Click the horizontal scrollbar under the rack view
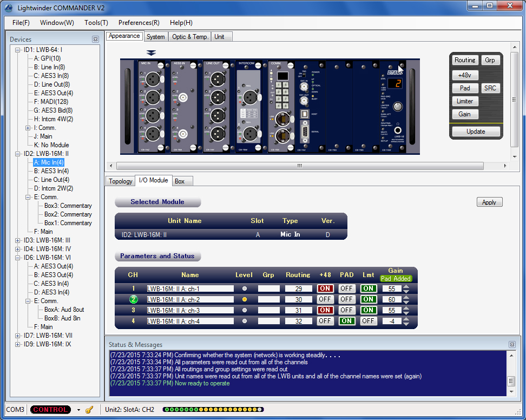The width and height of the screenshot is (526, 420). [300, 166]
